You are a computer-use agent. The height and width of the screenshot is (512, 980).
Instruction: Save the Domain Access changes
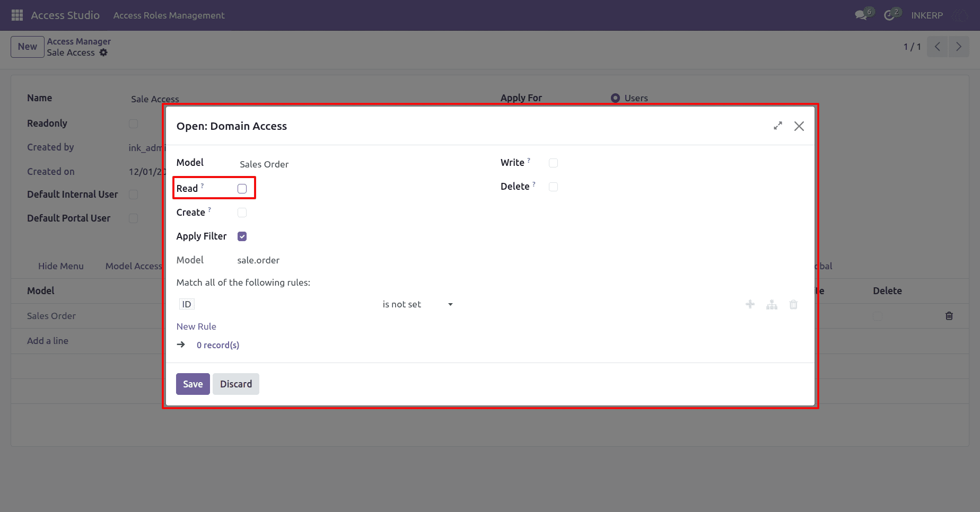[x=193, y=384]
